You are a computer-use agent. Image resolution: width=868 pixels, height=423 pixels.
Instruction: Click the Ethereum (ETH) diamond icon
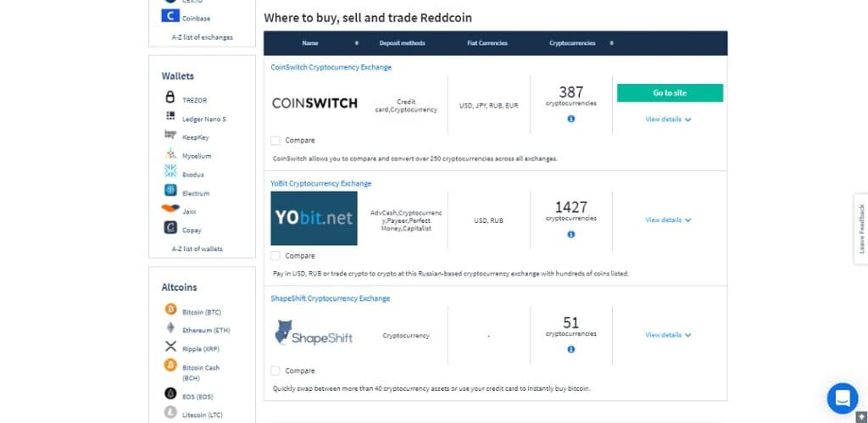tap(170, 328)
